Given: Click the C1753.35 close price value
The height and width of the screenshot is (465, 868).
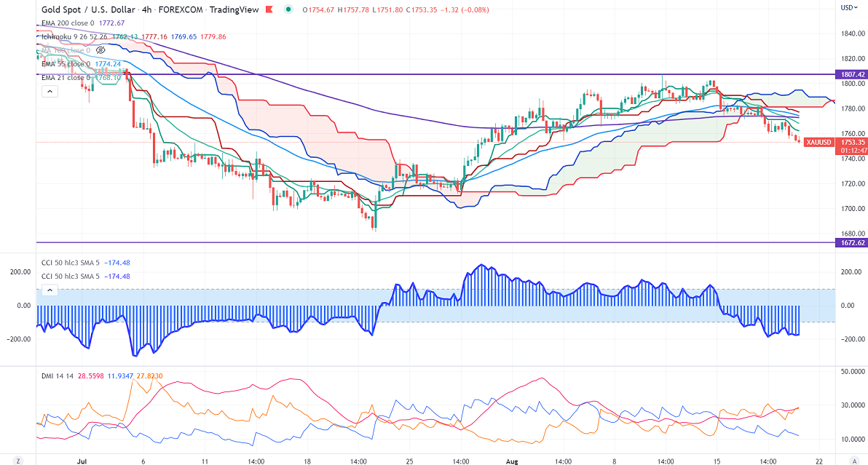Looking at the screenshot, I should (422, 9).
